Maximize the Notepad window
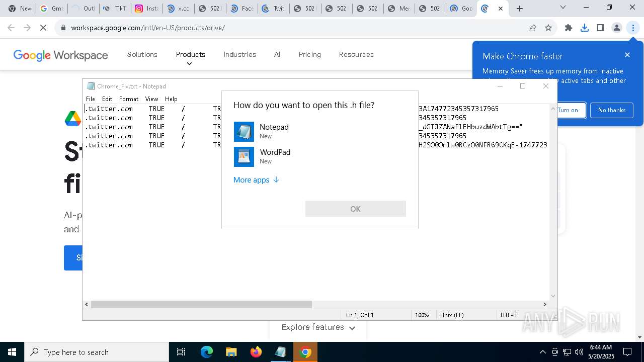 point(523,86)
